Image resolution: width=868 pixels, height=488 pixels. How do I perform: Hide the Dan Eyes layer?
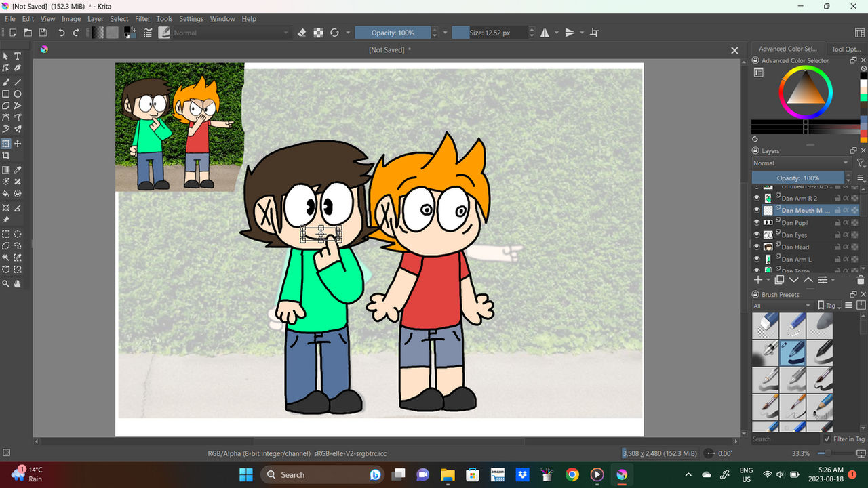[x=757, y=235]
